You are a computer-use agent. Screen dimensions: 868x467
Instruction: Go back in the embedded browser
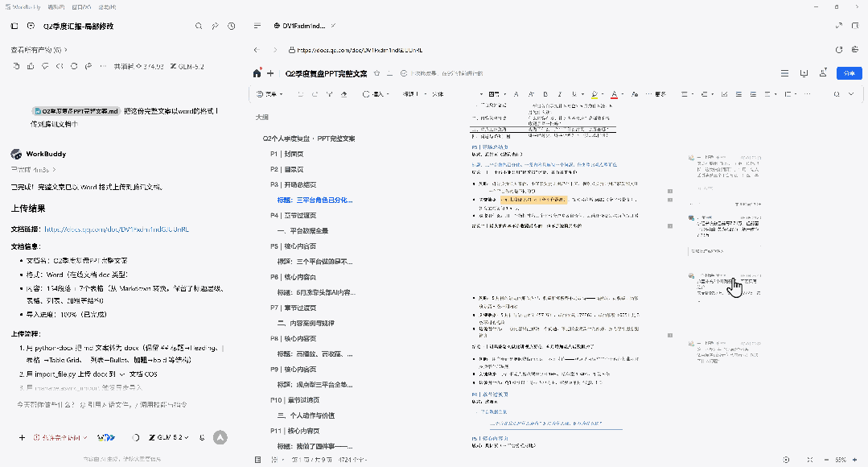257,50
